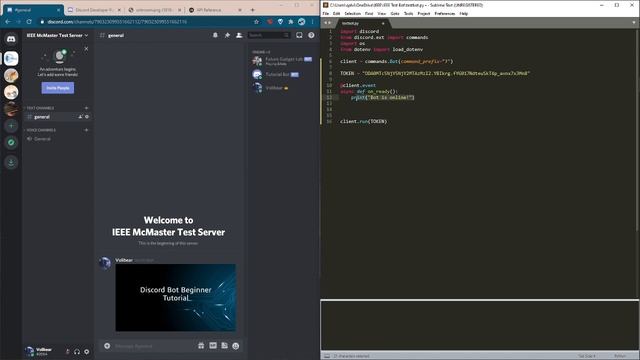Viewport: 640px width, 360px height.
Task: Click the attach file plus button
Action: (107, 346)
